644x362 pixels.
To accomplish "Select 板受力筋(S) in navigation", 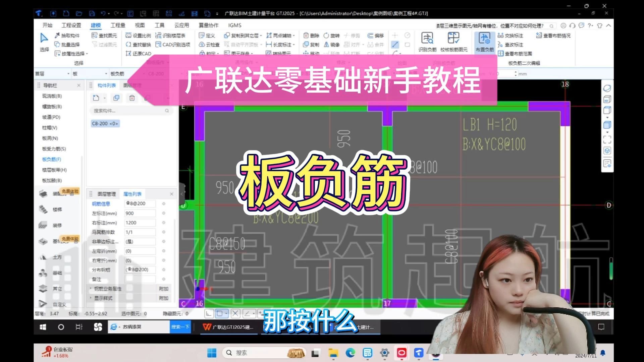I will 54,149.
